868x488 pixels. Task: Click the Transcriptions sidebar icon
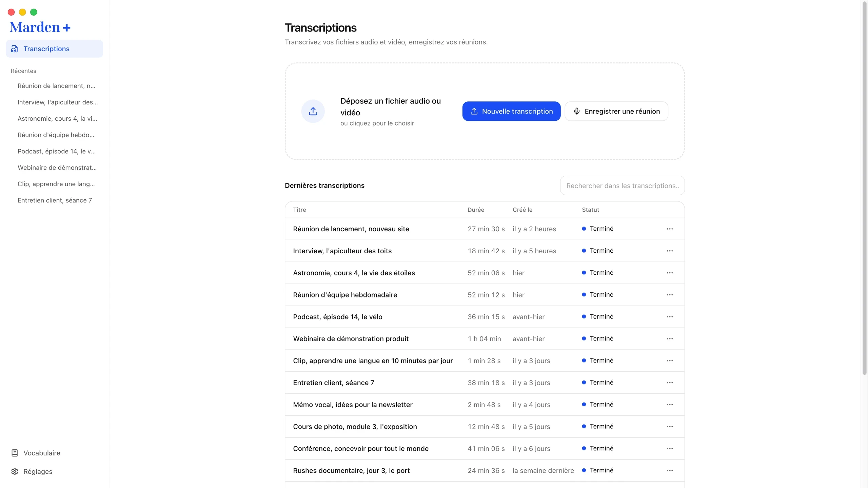click(x=15, y=49)
